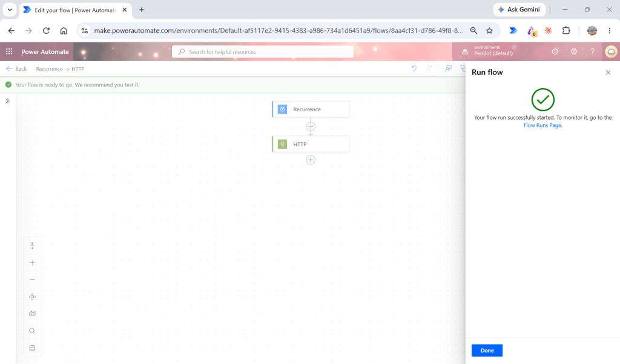Image resolution: width=620 pixels, height=364 pixels.
Task: Click the help question mark icon
Action: [x=592, y=52]
